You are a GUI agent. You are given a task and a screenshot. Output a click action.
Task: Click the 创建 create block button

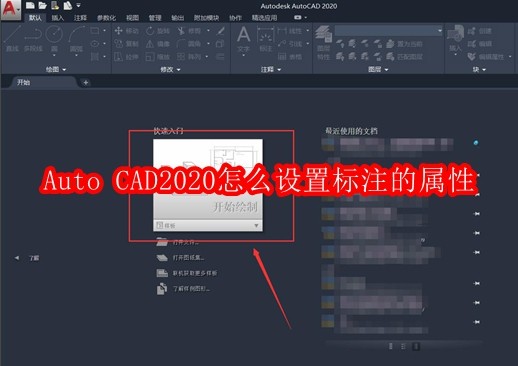point(480,31)
